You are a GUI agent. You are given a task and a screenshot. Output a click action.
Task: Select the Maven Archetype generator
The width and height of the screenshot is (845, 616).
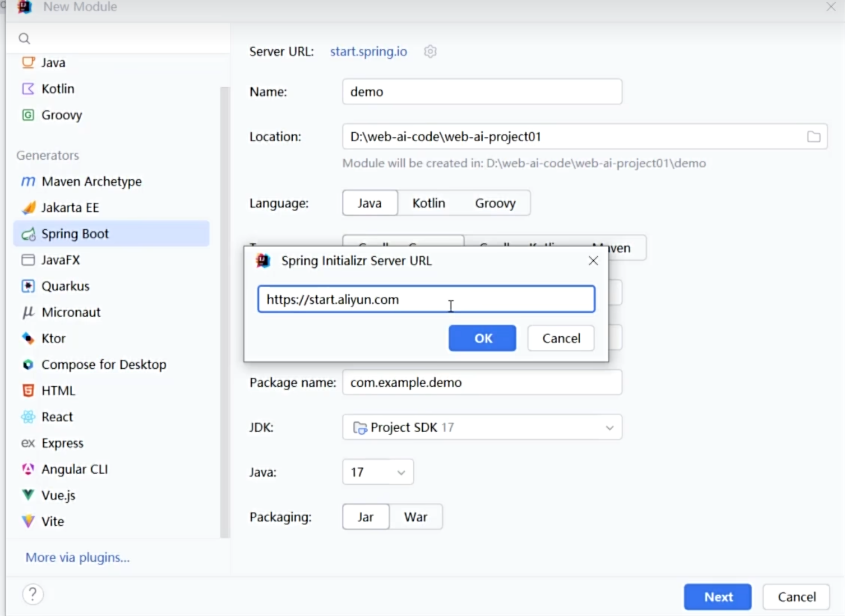[x=91, y=182]
